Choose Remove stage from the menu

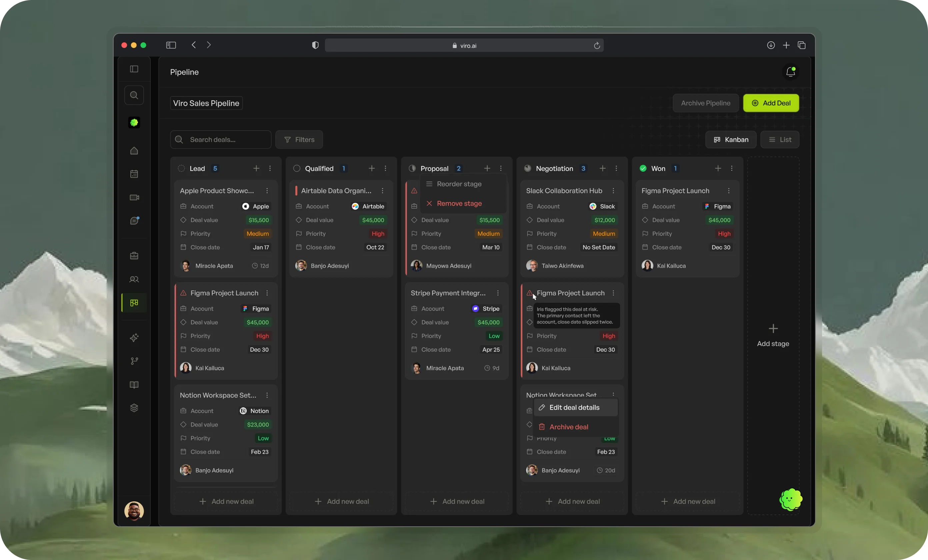463,203
